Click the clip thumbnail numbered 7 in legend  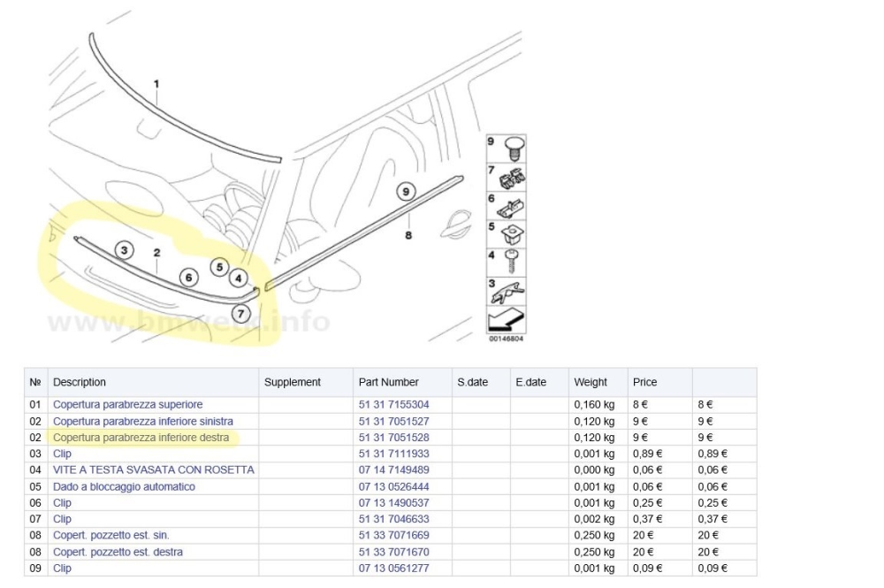click(507, 177)
